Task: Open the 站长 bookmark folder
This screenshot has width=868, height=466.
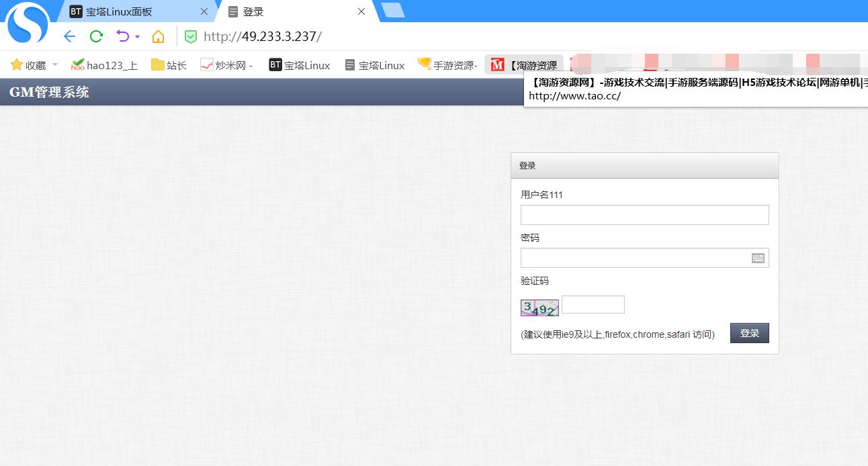Action: (x=169, y=65)
